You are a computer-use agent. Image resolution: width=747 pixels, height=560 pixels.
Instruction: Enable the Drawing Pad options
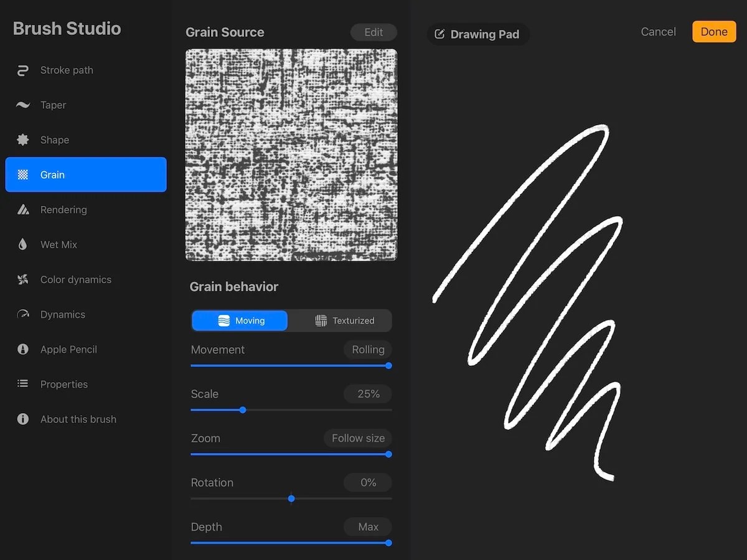[x=477, y=34]
